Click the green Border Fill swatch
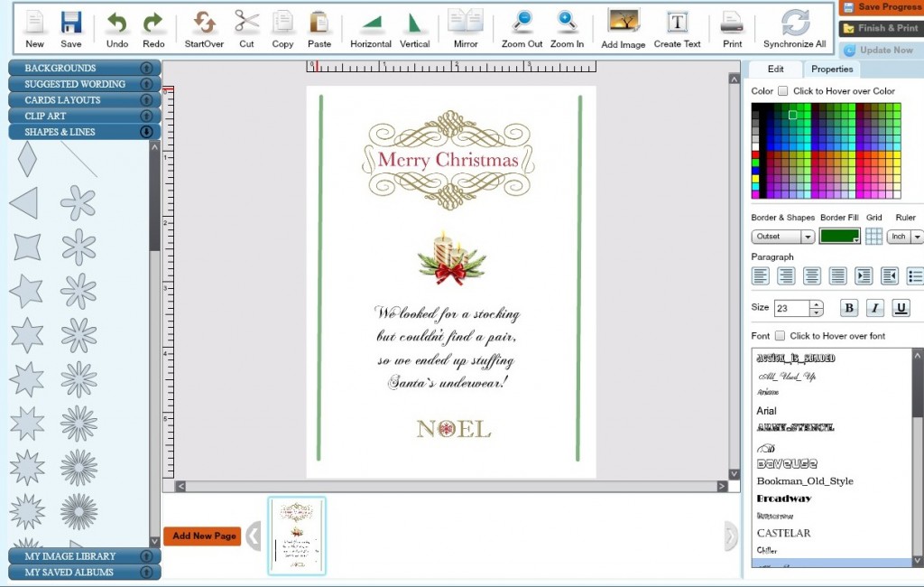This screenshot has height=587, width=924. (839, 237)
